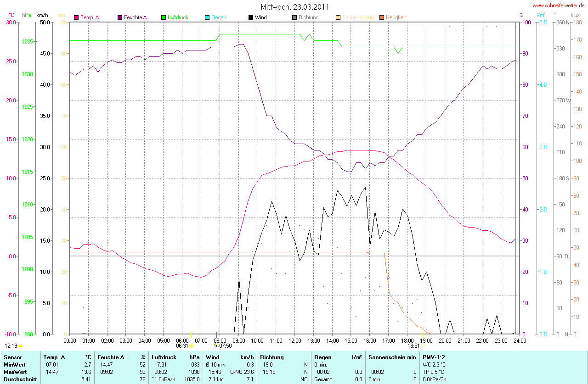
Task: Click minimum temperature time 07:01
Action: [x=52, y=364]
